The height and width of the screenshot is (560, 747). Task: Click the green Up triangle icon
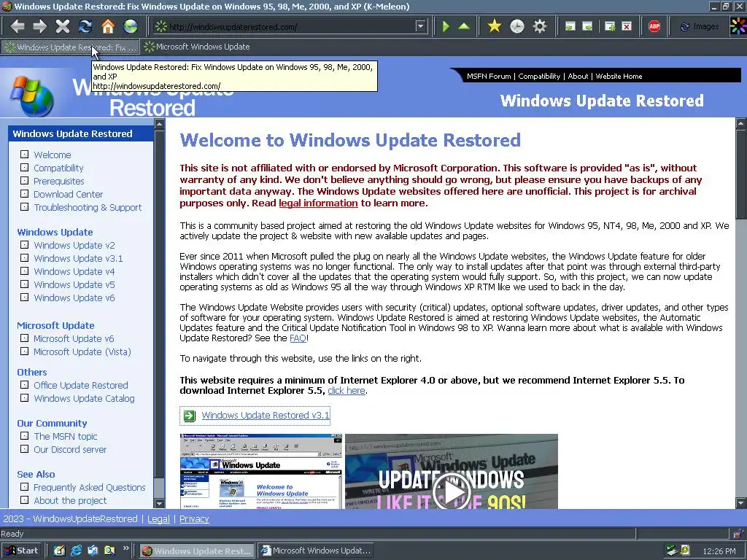pyautogui.click(x=464, y=26)
